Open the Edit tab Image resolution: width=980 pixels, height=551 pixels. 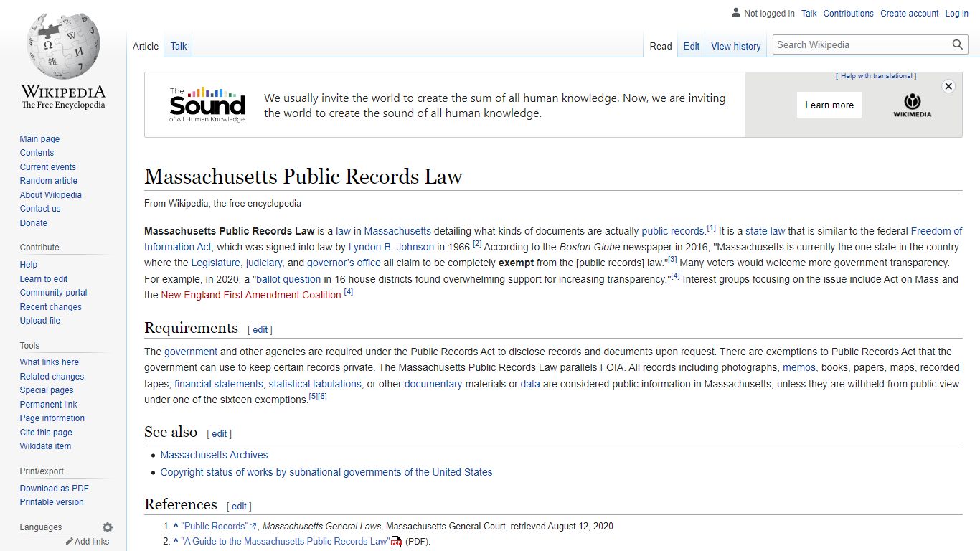click(x=692, y=46)
